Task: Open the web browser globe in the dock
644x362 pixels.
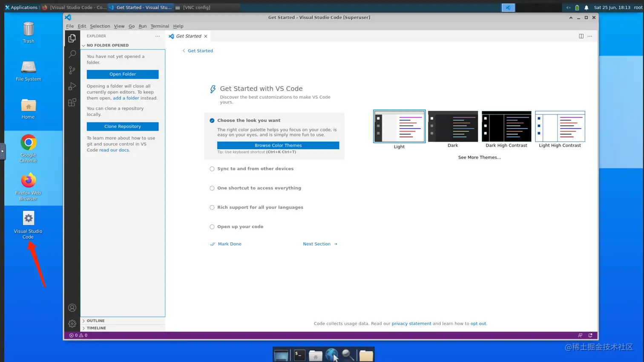Action: pos(332,355)
